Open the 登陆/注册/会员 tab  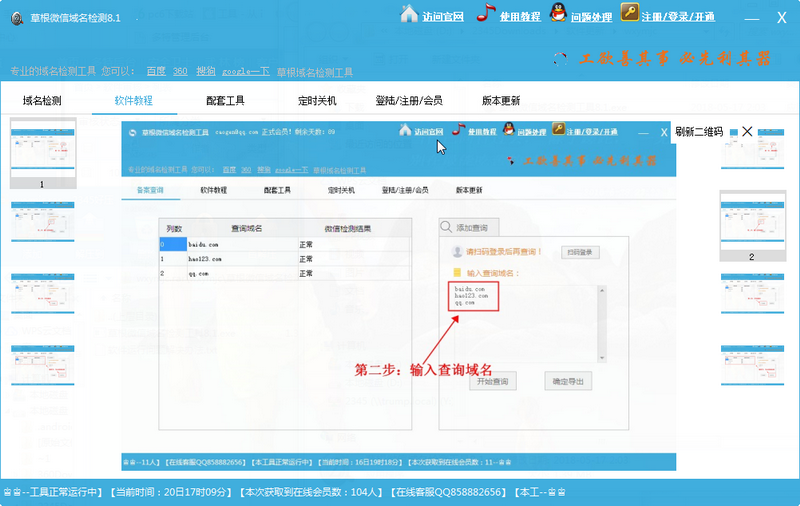point(409,100)
